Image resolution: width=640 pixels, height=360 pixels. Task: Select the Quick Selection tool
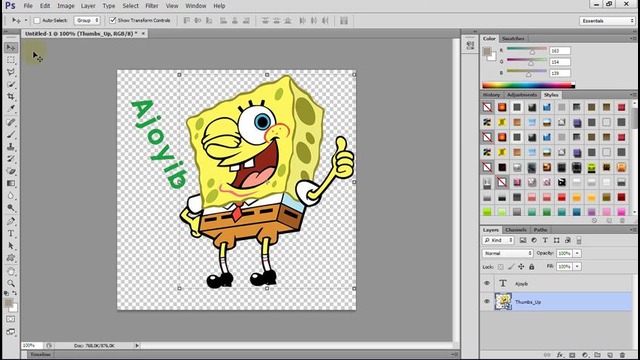[11, 84]
